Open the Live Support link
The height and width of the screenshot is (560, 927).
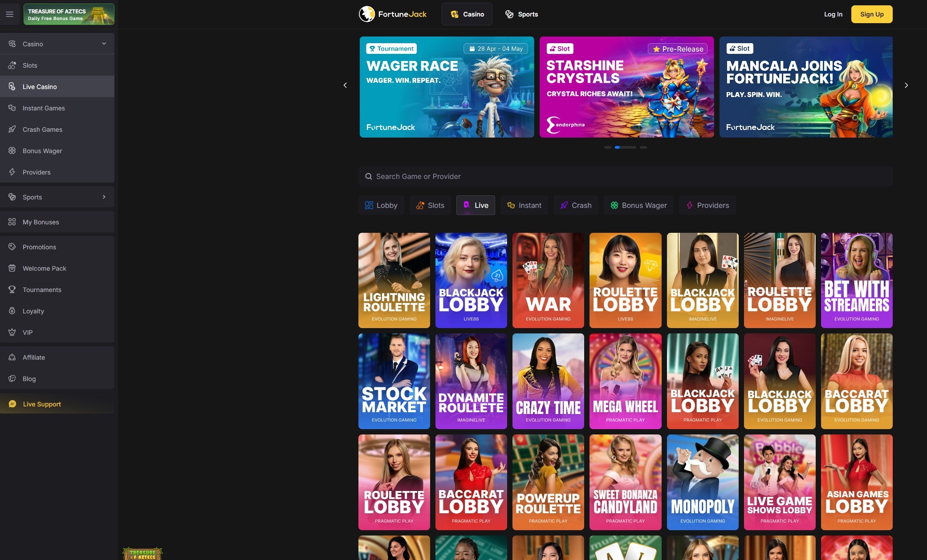(57, 404)
